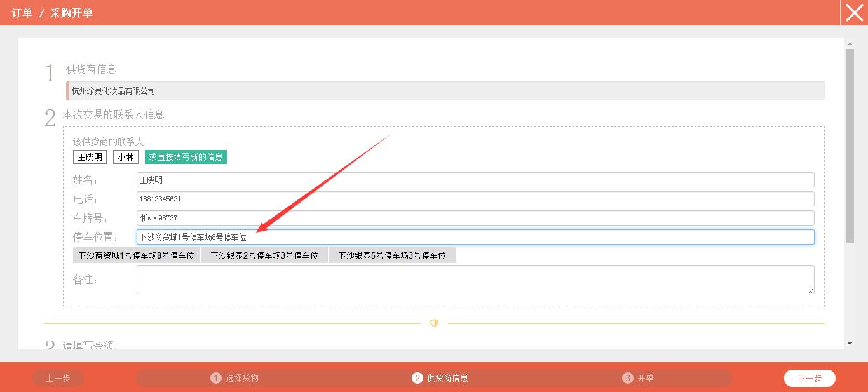The height and width of the screenshot is (392, 868).
Task: Choose suggestion 下沙银泰5号停车场3号停车位
Action: [x=392, y=255]
